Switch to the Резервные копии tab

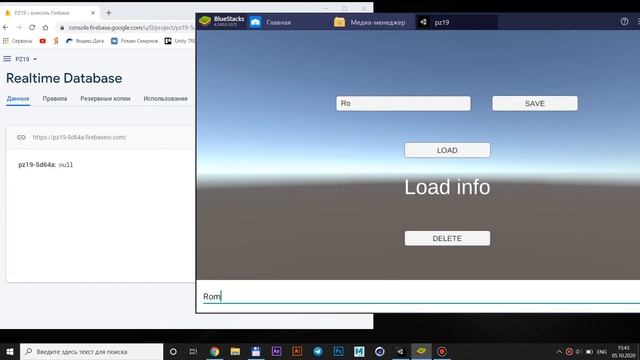pos(105,99)
